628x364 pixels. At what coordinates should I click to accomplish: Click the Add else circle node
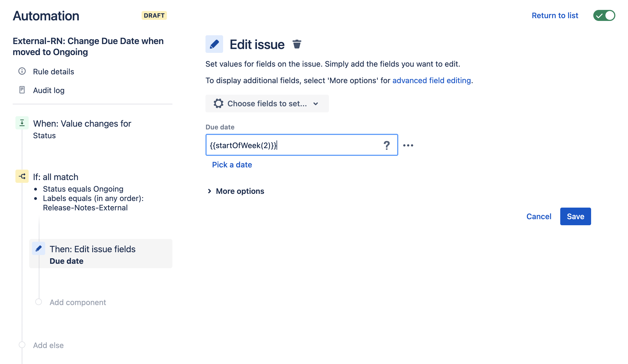(22, 345)
